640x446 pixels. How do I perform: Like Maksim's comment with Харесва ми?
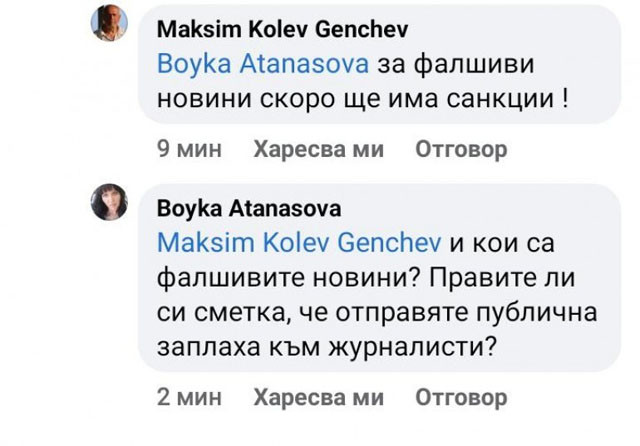[318, 150]
